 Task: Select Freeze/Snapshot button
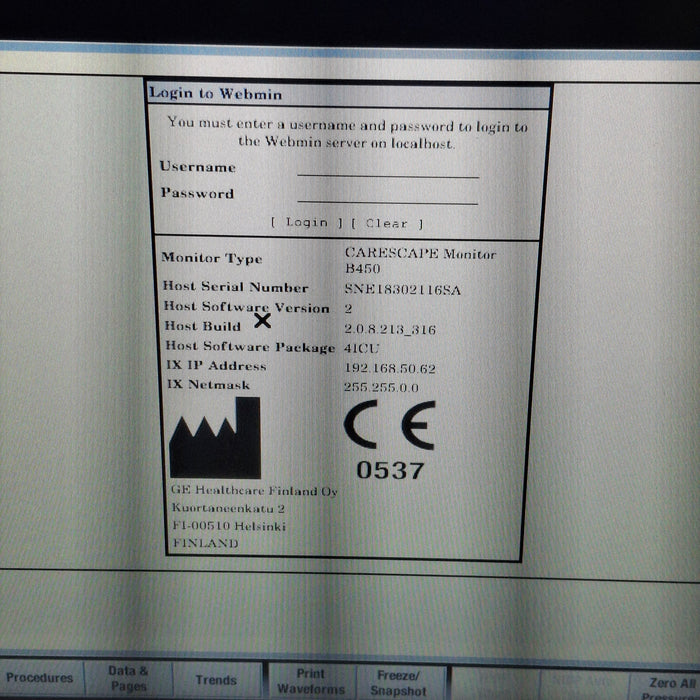click(399, 683)
